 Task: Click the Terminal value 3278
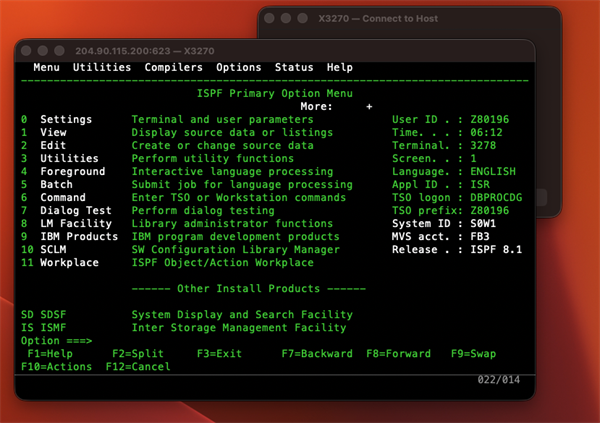(483, 145)
